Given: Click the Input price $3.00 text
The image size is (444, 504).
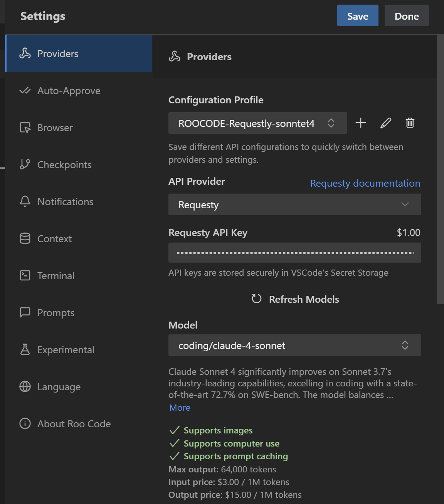Looking at the screenshot, I should 229,482.
